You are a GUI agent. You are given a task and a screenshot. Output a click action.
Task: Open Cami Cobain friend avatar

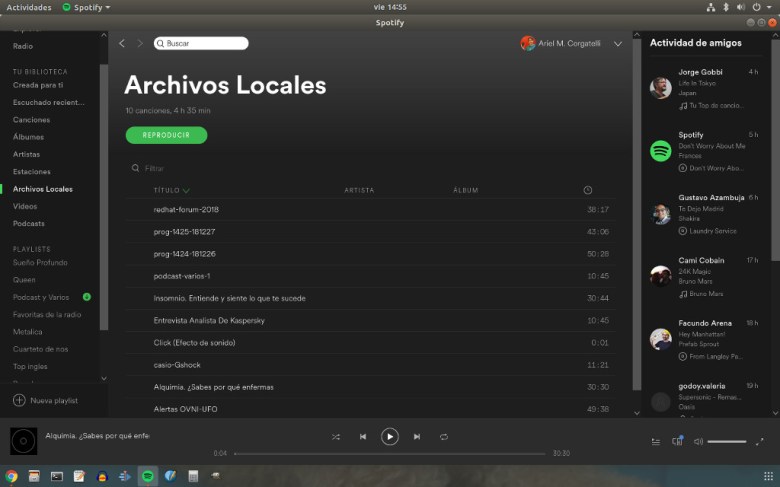661,276
